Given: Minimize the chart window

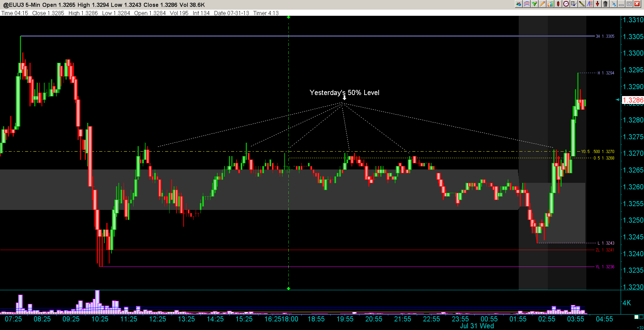Looking at the screenshot, I should [x=621, y=4].
